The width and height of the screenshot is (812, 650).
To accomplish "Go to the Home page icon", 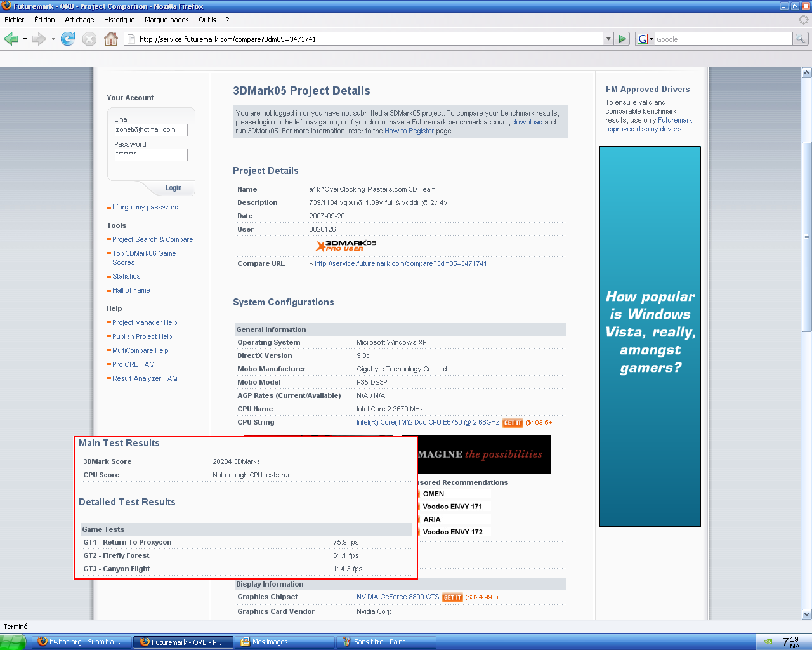I will [111, 39].
